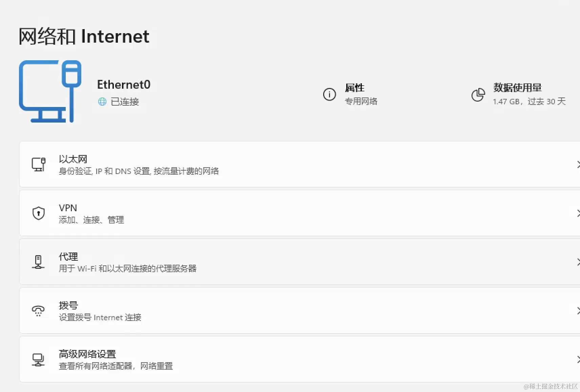Click the Ethernet0 connection name

(124, 85)
